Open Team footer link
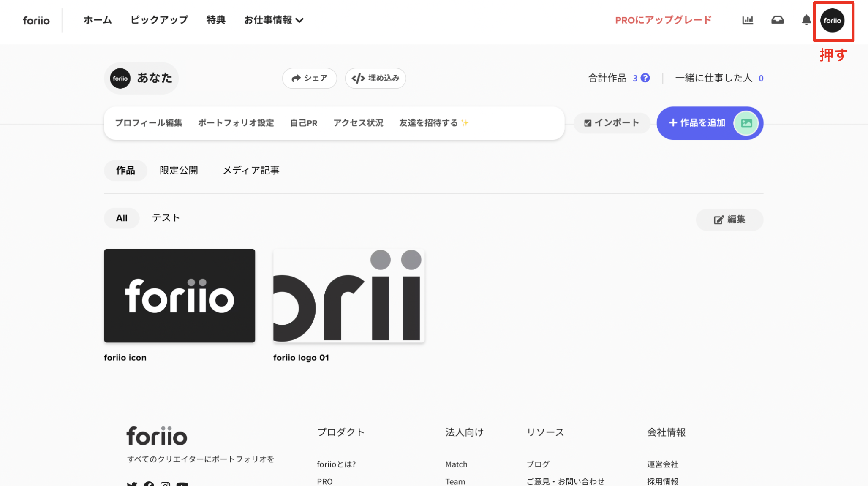The width and height of the screenshot is (868, 486). click(455, 481)
